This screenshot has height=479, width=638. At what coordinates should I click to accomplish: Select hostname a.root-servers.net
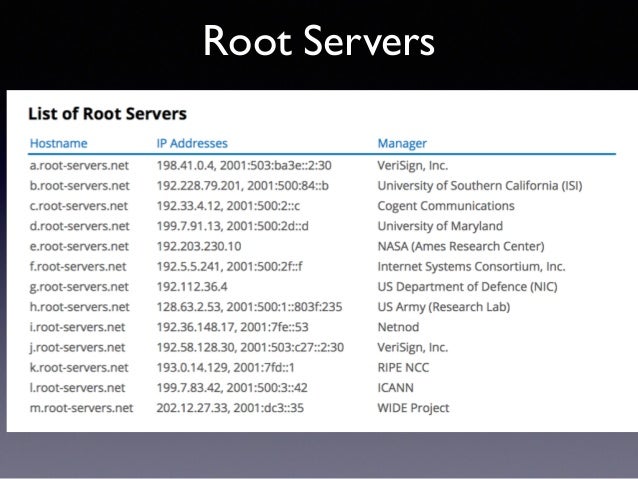pyautogui.click(x=79, y=166)
